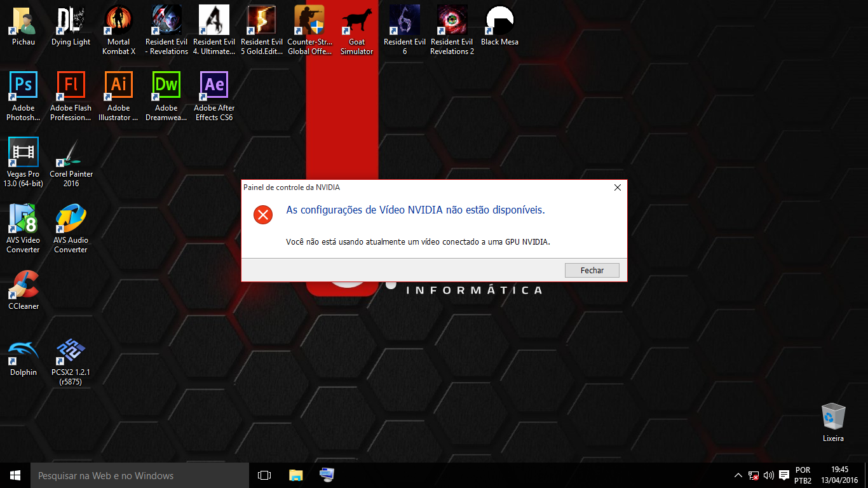Select the Resident Evil 5 Gold Edition shortcut
This screenshot has width=868, height=488.
pyautogui.click(x=262, y=30)
